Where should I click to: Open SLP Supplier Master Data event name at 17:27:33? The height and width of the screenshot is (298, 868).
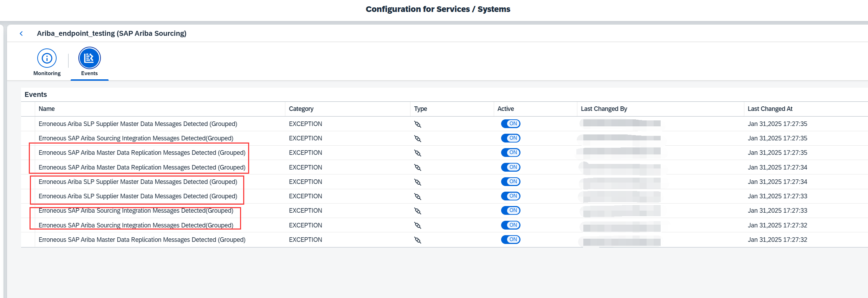click(x=138, y=196)
